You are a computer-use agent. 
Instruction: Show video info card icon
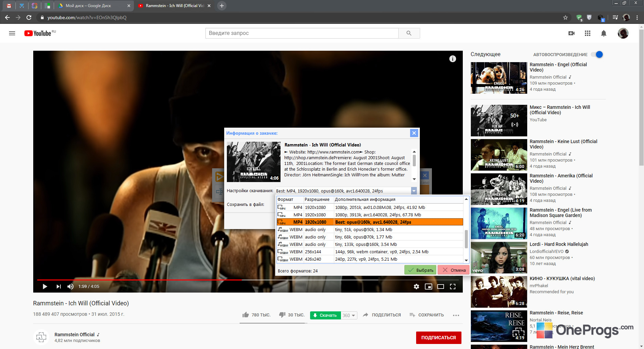pyautogui.click(x=452, y=59)
